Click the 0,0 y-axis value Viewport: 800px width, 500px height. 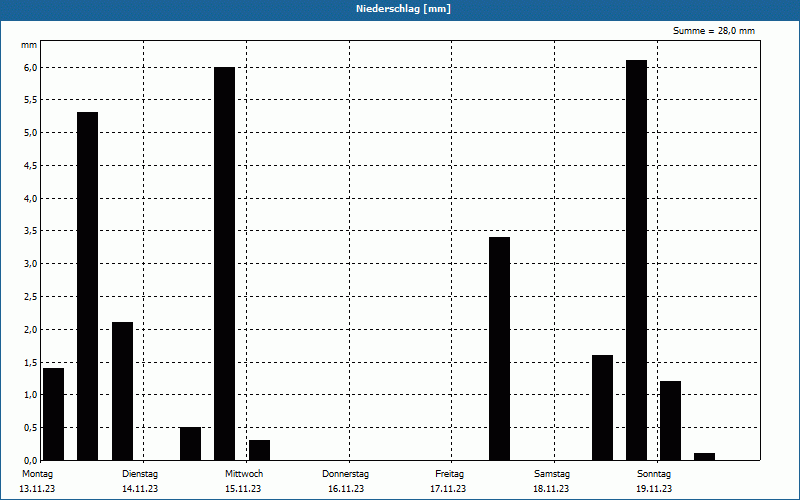31,460
